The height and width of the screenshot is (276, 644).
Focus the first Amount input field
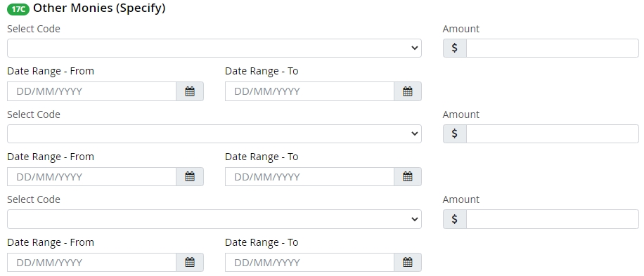(x=553, y=48)
